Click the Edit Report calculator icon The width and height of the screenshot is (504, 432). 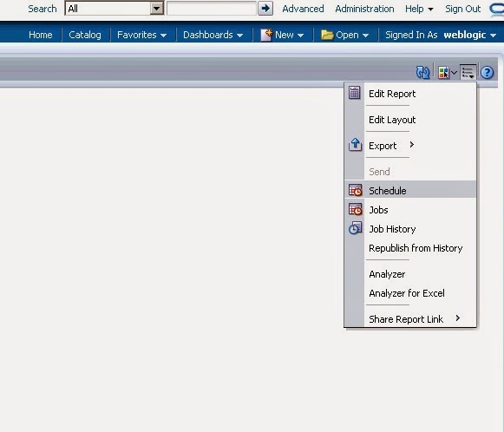coord(355,93)
